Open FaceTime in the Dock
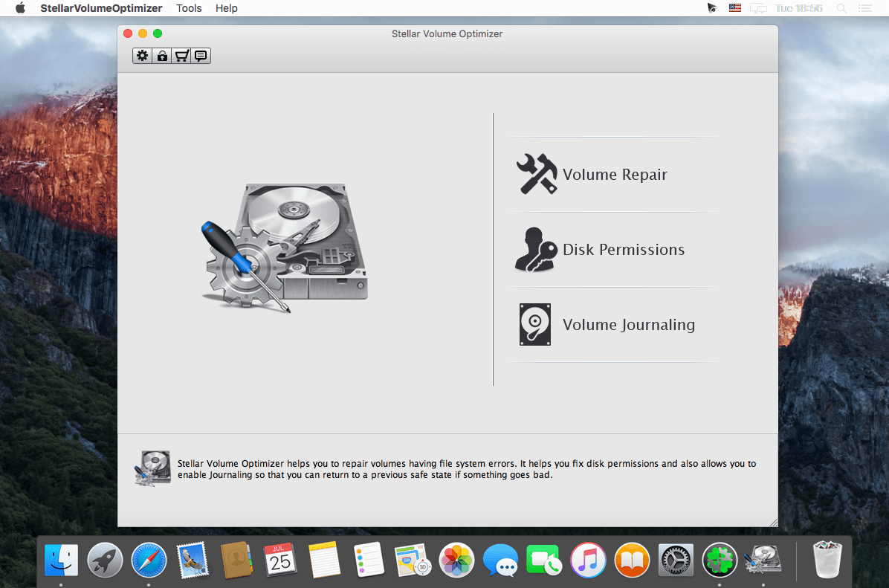Image resolution: width=889 pixels, height=588 pixels. [543, 560]
